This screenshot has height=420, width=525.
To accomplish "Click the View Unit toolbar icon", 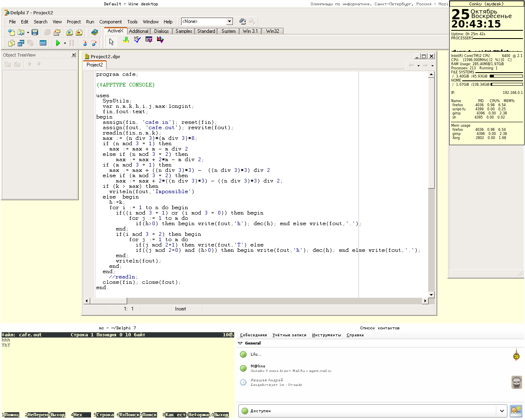I will pos(11,43).
